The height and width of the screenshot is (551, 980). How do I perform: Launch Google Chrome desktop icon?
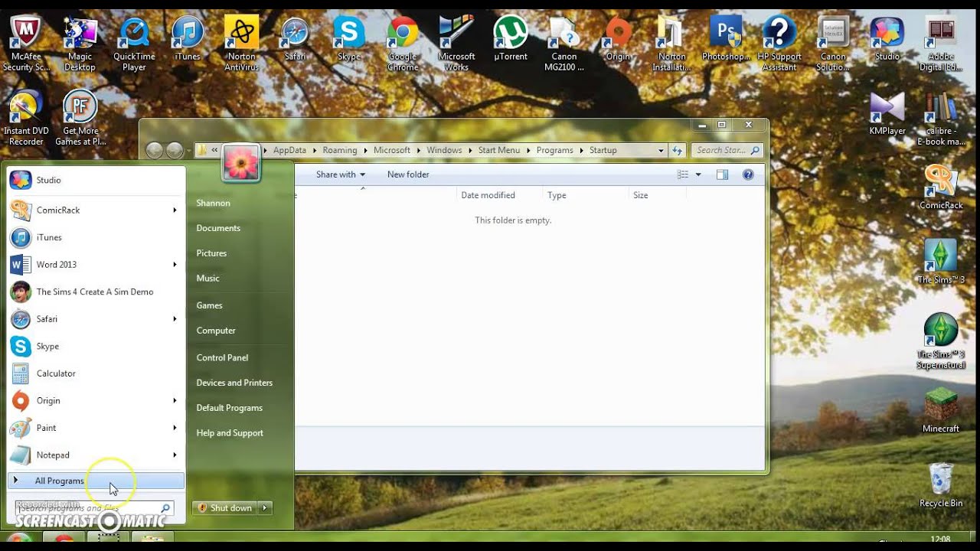(x=403, y=44)
